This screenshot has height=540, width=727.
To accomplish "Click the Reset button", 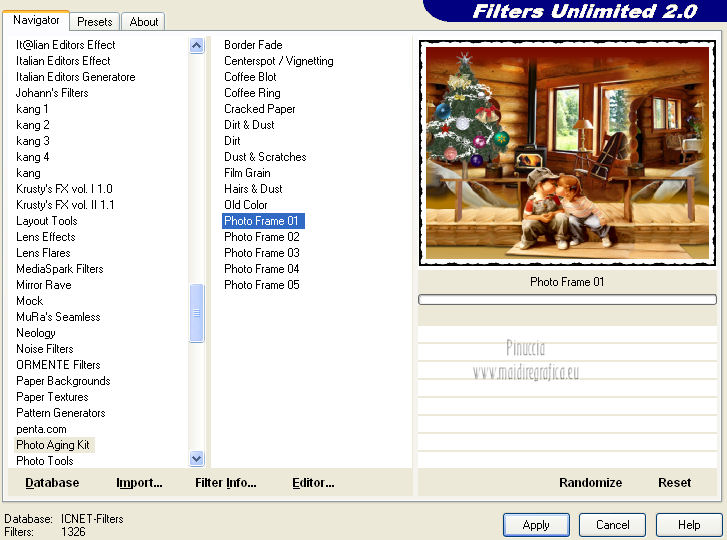I will click(x=674, y=483).
